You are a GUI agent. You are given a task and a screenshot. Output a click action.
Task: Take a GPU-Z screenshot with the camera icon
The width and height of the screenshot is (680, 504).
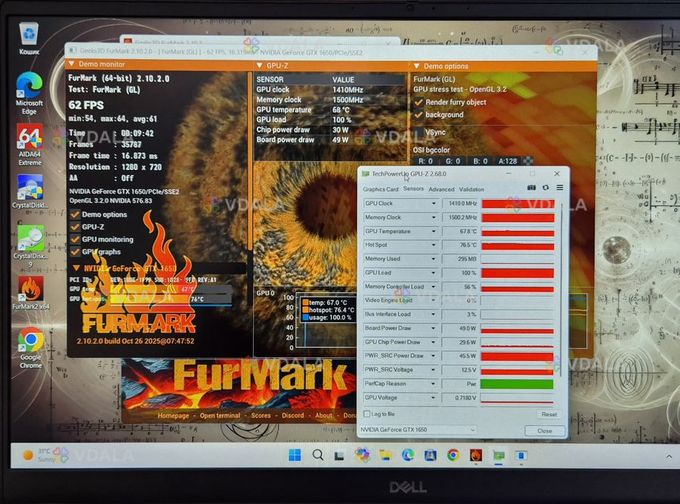531,187
